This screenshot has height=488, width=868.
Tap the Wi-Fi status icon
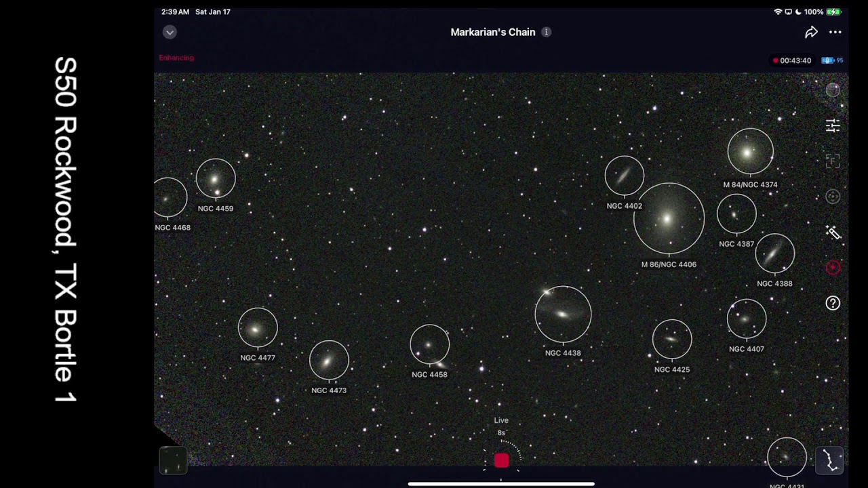point(778,12)
